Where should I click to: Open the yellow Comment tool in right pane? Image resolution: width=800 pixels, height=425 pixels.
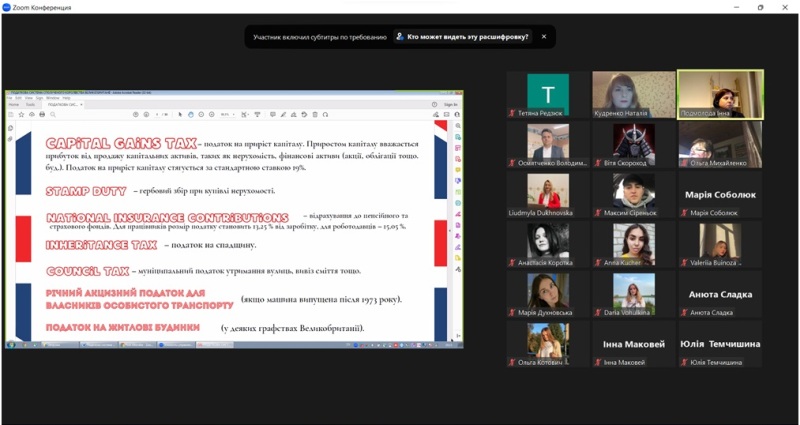(x=458, y=170)
